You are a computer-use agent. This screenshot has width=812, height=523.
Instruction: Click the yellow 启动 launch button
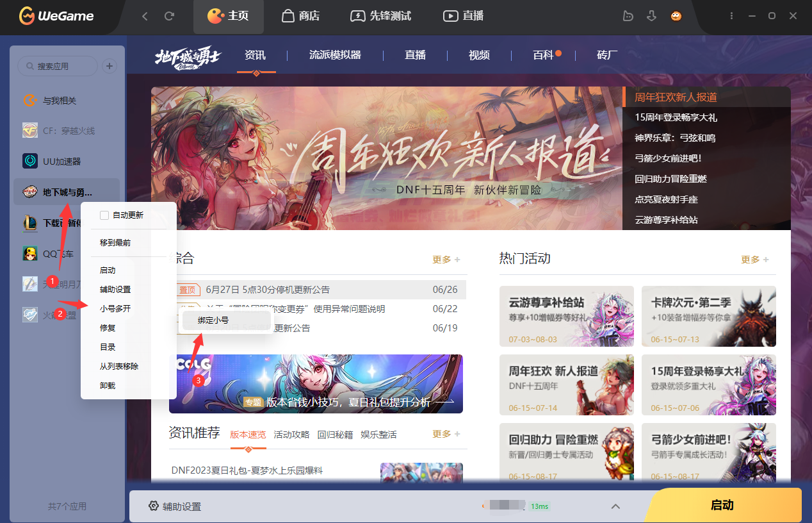(x=722, y=505)
